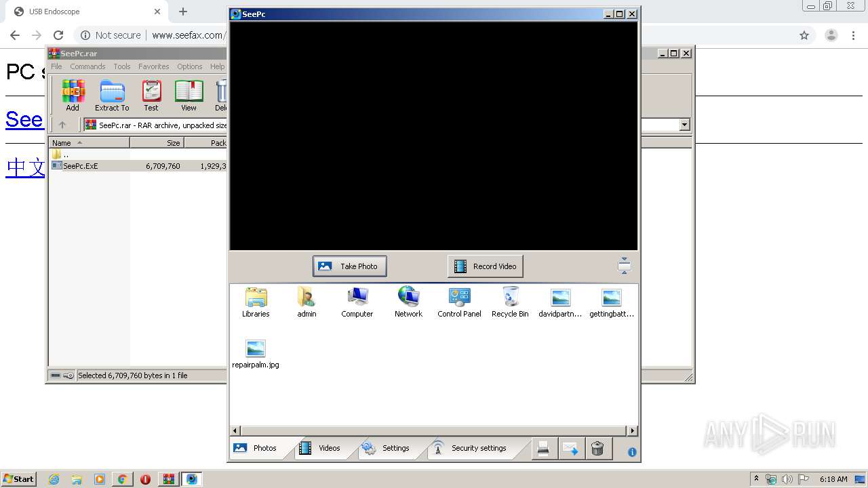Sort by the Size column header

coord(157,143)
